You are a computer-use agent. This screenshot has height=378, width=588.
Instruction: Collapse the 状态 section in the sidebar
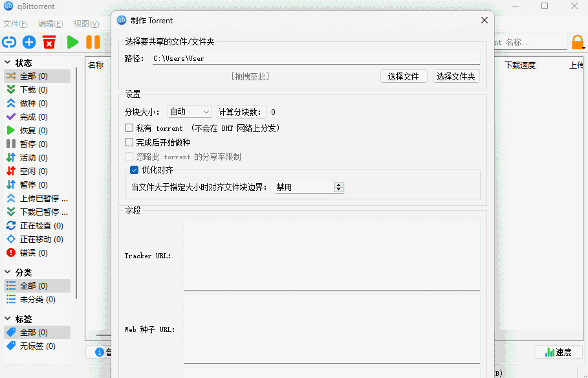click(8, 62)
